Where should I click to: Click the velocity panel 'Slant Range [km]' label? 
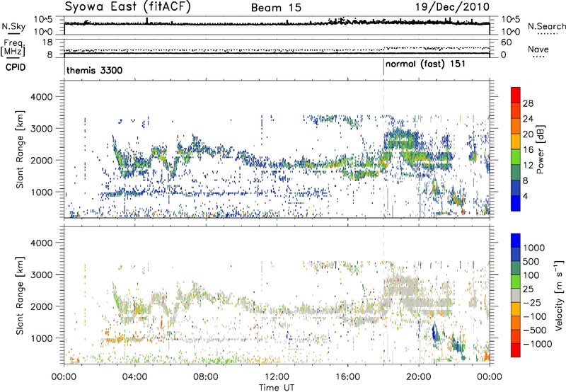click(20, 295)
